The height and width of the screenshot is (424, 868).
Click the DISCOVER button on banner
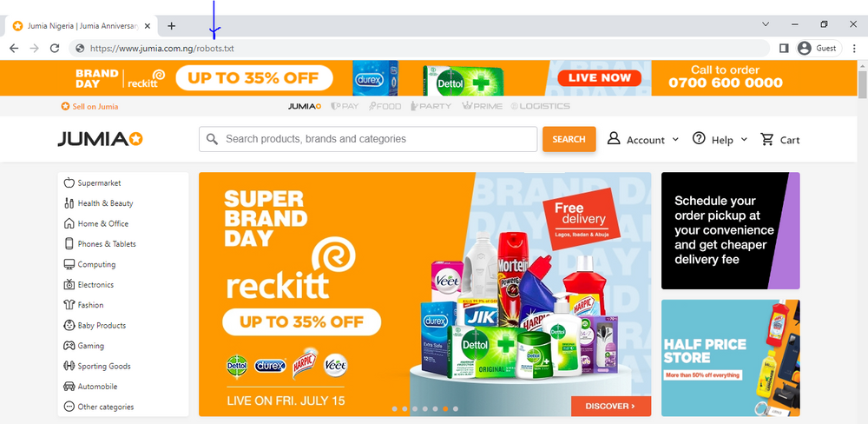pyautogui.click(x=610, y=407)
